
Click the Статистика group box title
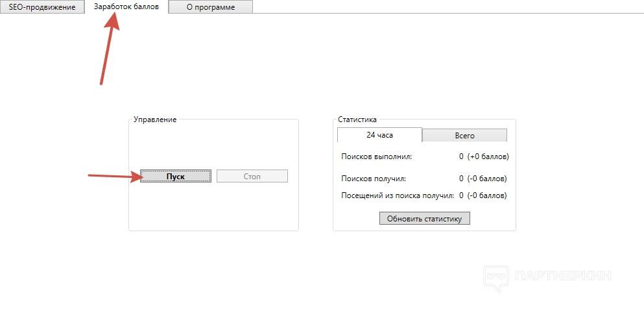coord(357,119)
